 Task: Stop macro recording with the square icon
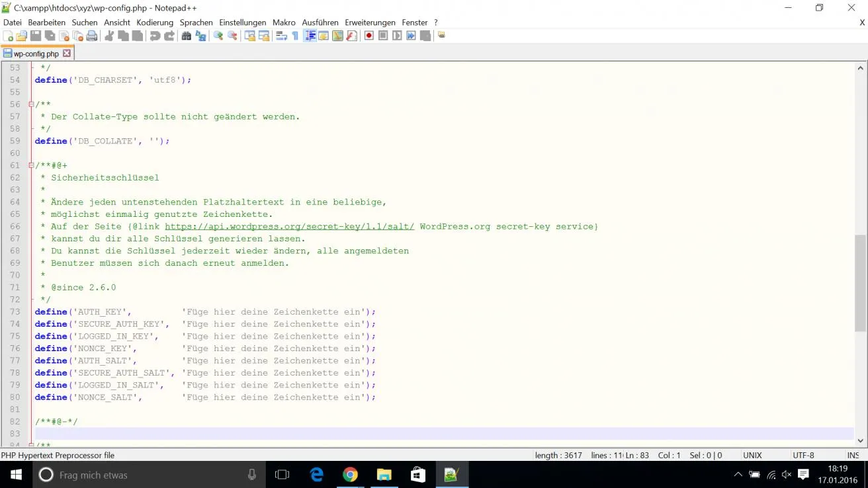click(383, 36)
